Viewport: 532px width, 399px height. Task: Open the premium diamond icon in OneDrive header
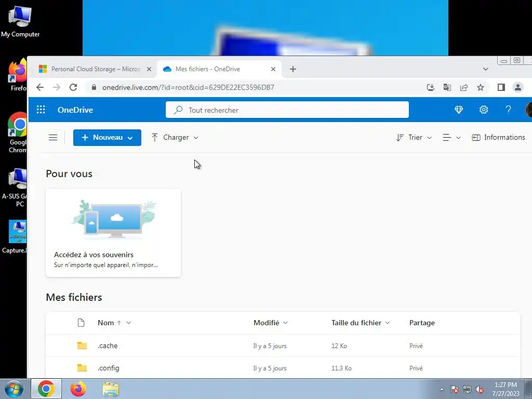point(458,110)
